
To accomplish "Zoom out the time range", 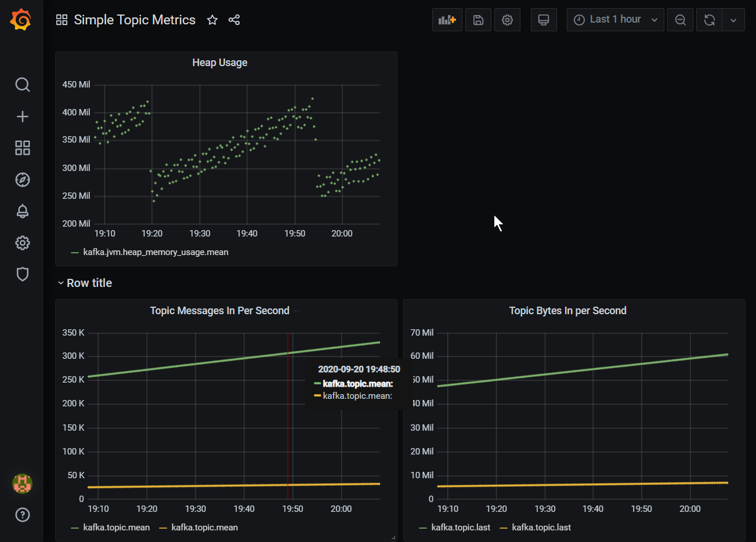I will tap(680, 20).
